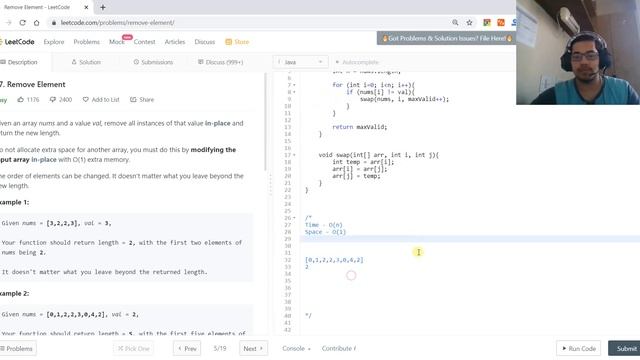Open the Discuss menu item
The height and width of the screenshot is (360, 640).
204,42
